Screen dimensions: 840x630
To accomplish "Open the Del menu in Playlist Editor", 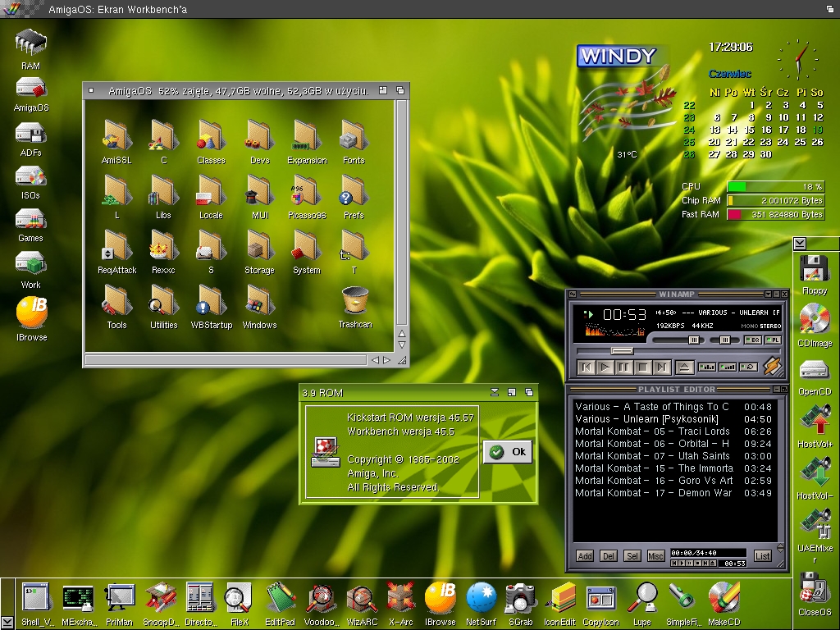I will [x=608, y=556].
